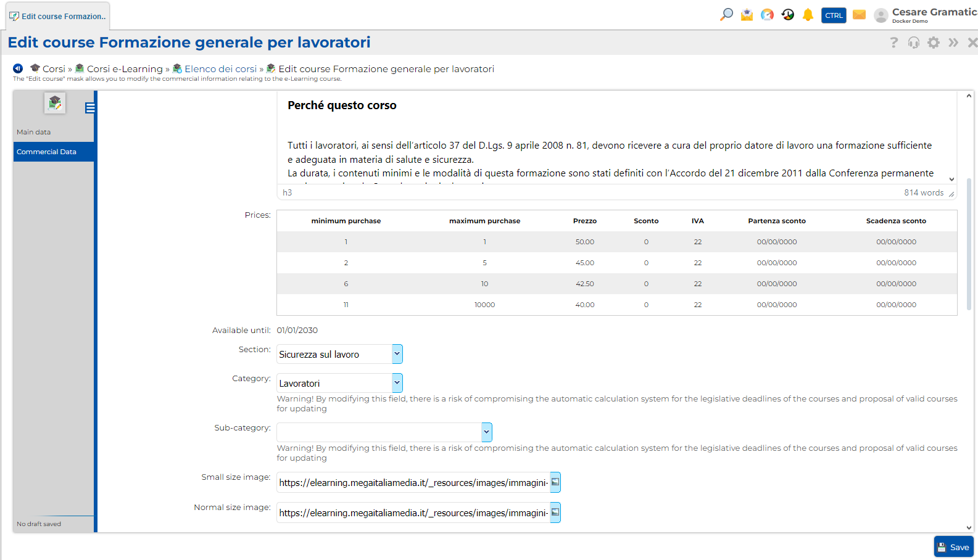Select the Commercial Data tab
Viewport: 978px width, 560px height.
pyautogui.click(x=47, y=152)
